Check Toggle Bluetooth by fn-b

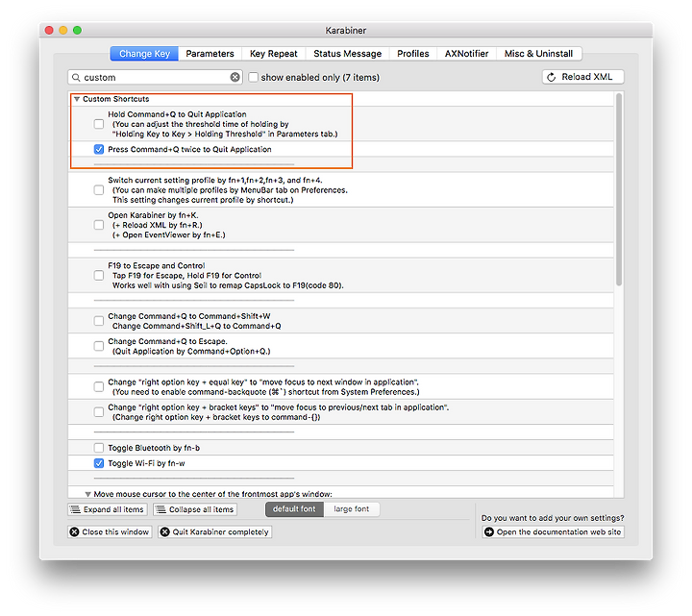pos(99,448)
